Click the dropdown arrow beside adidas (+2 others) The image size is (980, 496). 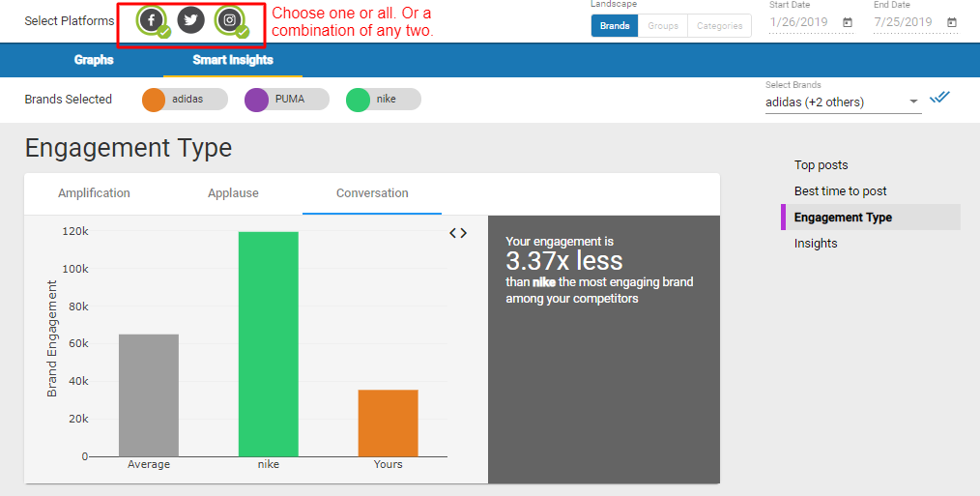(x=913, y=102)
